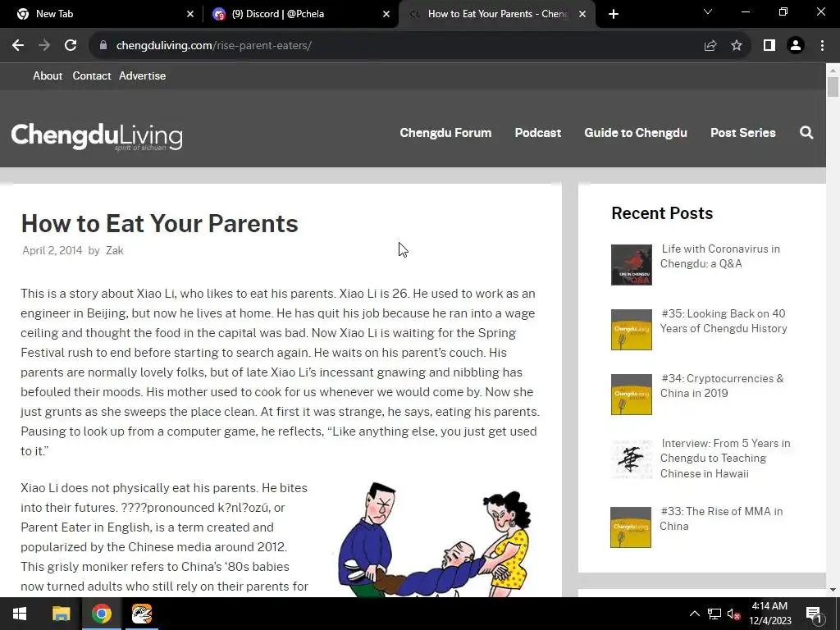Open network status tray icon
Viewport: 840px width, 630px height.
click(x=714, y=614)
